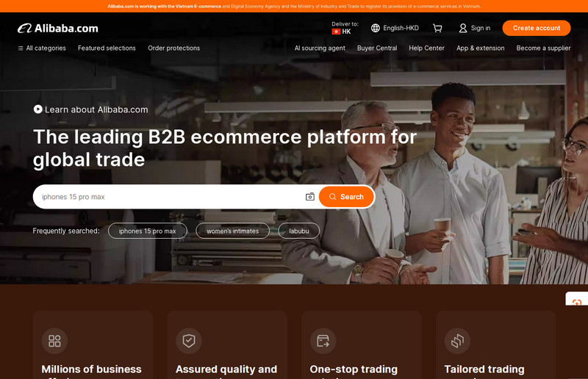Viewport: 588px width, 379px height.
Task: Click the floating widget icon at right edge
Action: coord(577,301)
